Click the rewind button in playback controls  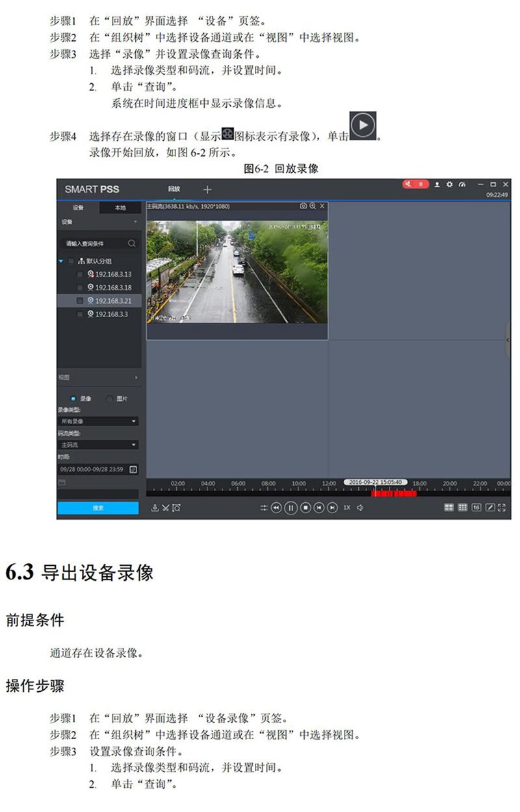click(x=276, y=507)
